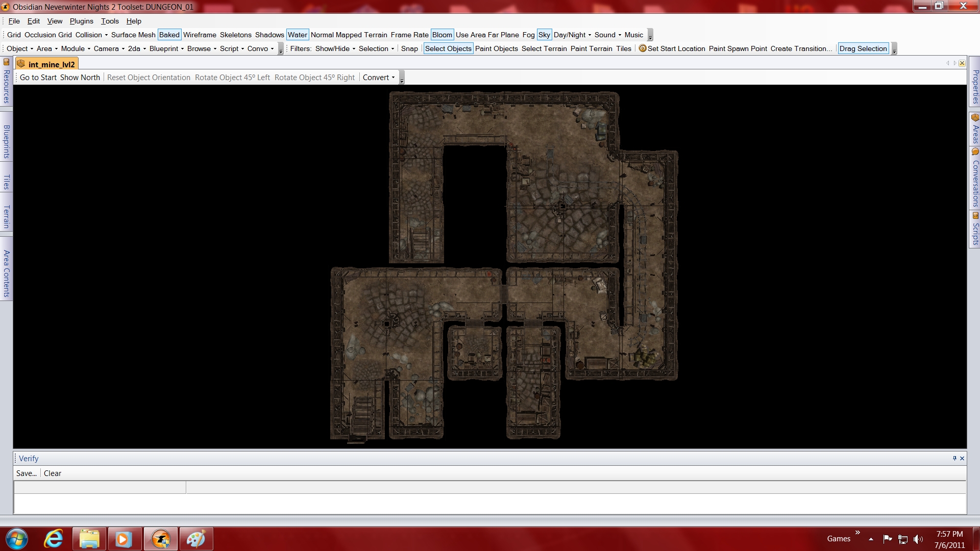Viewport: 980px width, 551px height.
Task: Expand the Convert dropdown
Action: pos(379,78)
